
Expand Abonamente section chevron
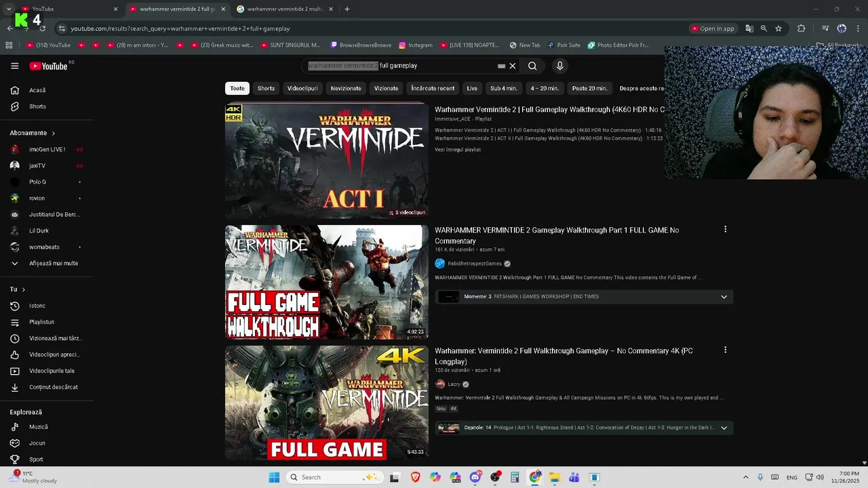pyautogui.click(x=53, y=133)
